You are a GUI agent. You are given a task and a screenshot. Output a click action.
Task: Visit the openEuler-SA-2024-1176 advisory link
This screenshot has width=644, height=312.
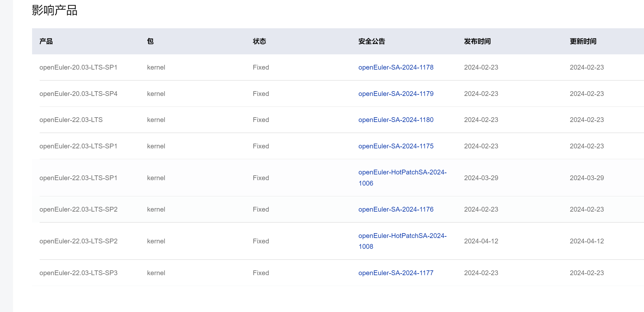click(x=395, y=209)
